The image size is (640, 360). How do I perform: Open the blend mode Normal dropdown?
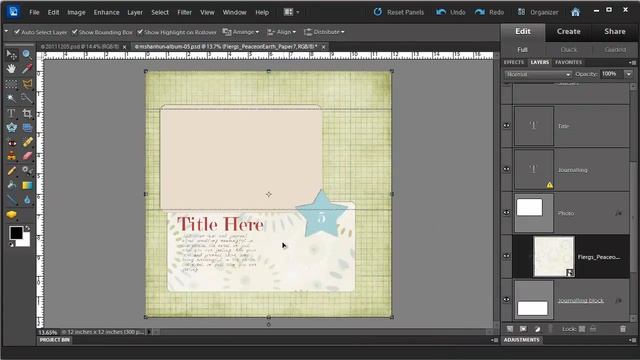click(538, 74)
